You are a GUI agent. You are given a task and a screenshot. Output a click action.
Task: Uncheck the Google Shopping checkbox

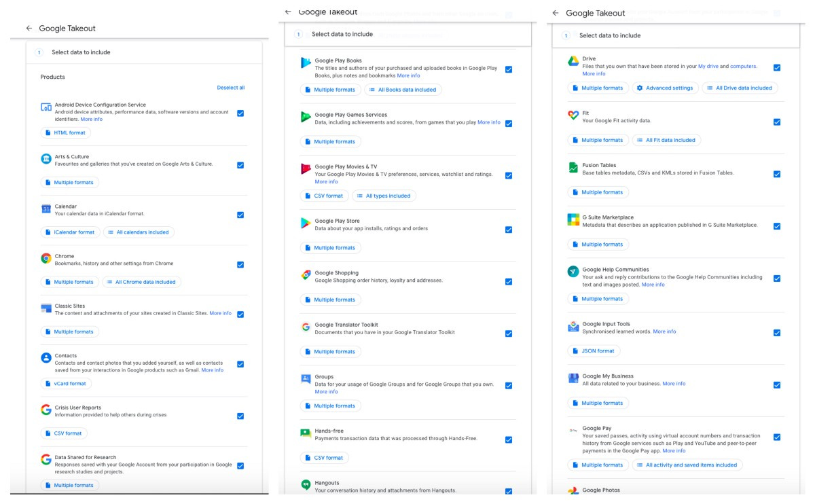pyautogui.click(x=509, y=282)
